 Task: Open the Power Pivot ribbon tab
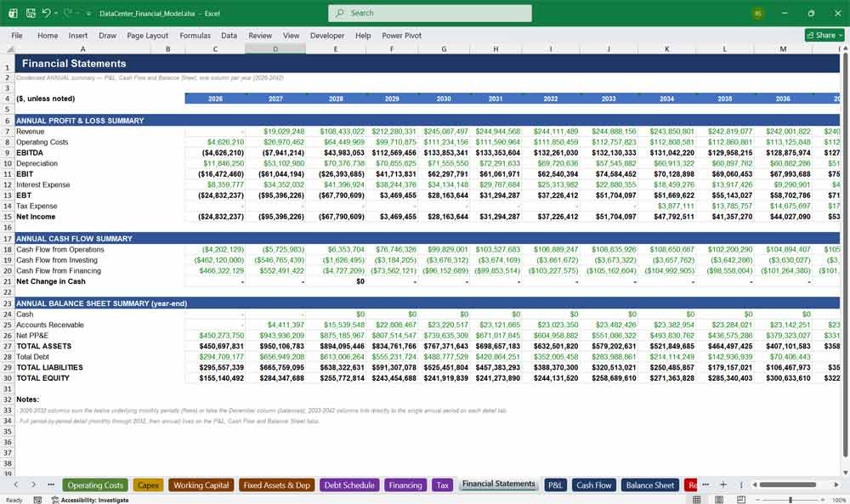[x=402, y=35]
